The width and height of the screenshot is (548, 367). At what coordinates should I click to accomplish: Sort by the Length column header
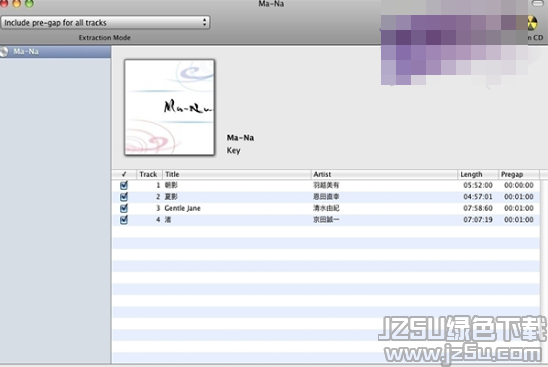pyautogui.click(x=478, y=174)
